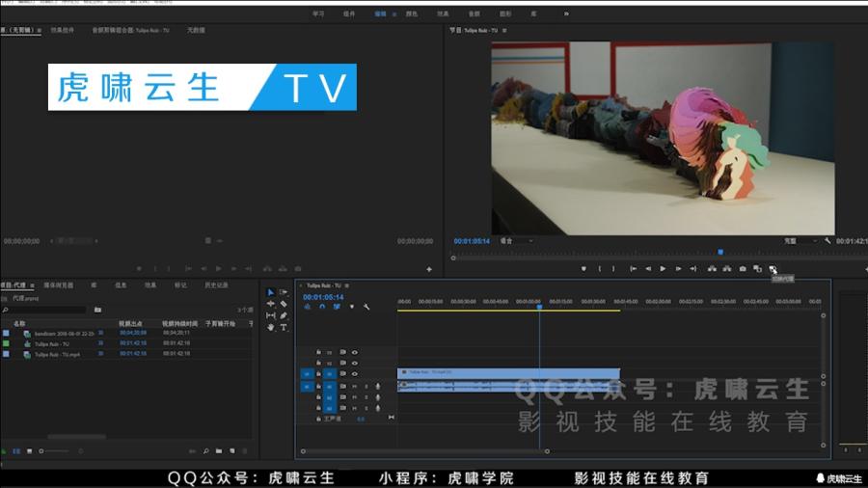
Task: Open the zoom level (适合) dropdown
Action: tap(517, 241)
